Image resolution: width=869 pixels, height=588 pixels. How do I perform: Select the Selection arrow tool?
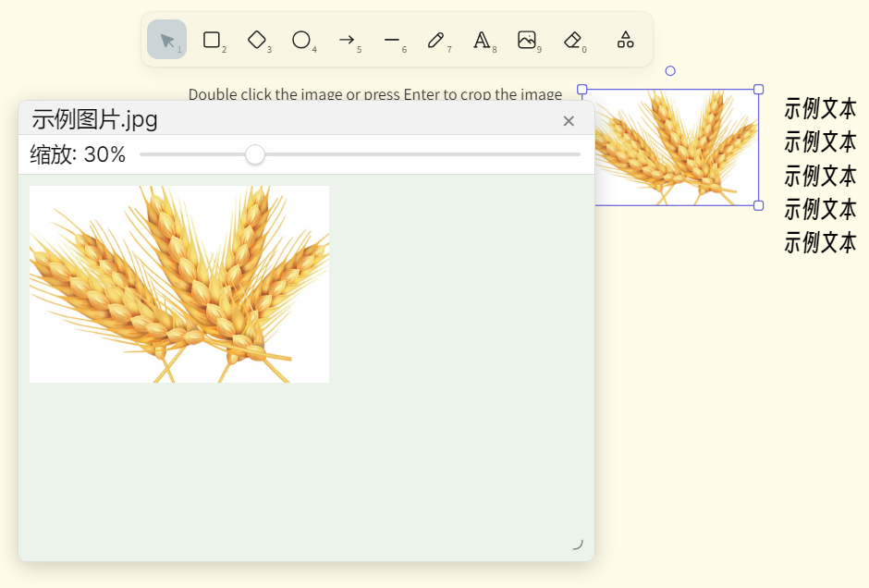point(166,40)
